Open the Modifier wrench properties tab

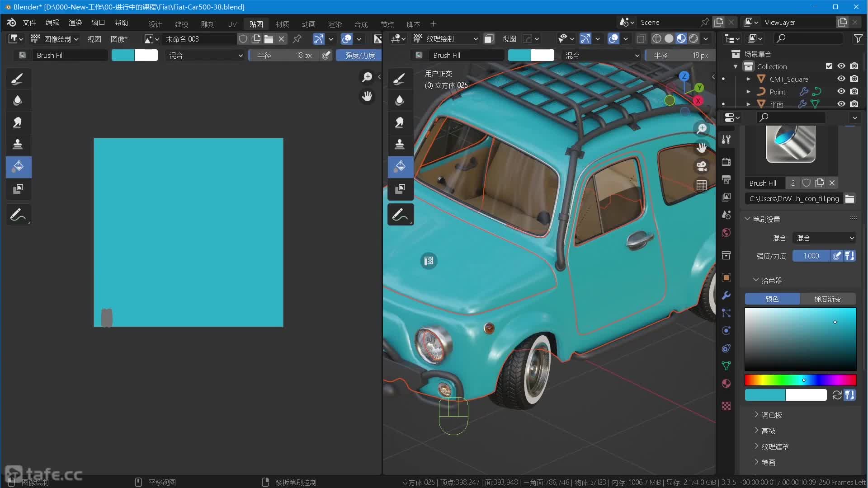point(726,296)
